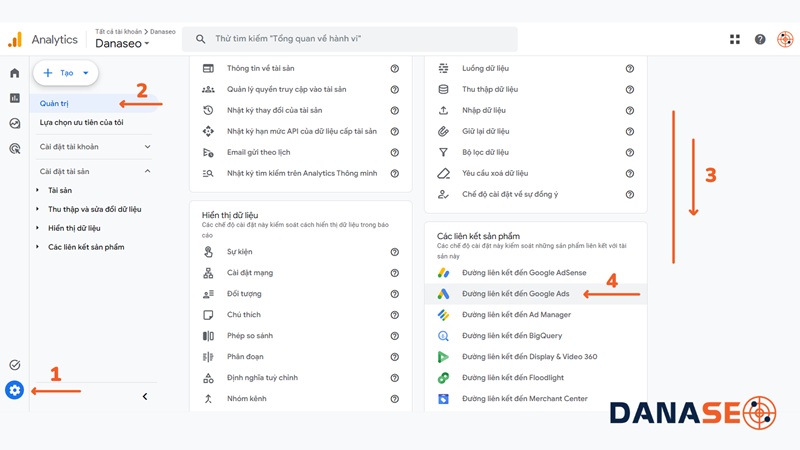Click the Yêu cầu xoá dữ liệu eraser icon
The image size is (800, 450).
(x=443, y=173)
